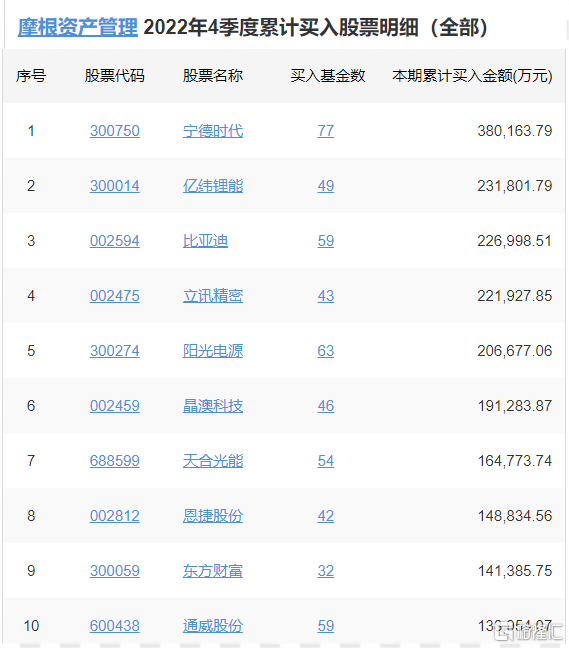Open stock code 300059 link

click(115, 571)
